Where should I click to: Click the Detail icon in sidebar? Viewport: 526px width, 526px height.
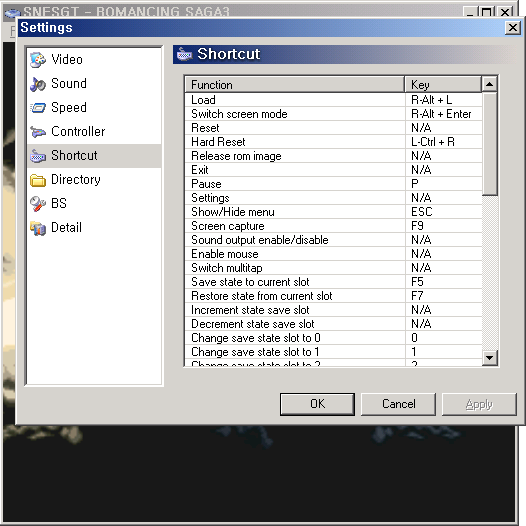[38, 228]
